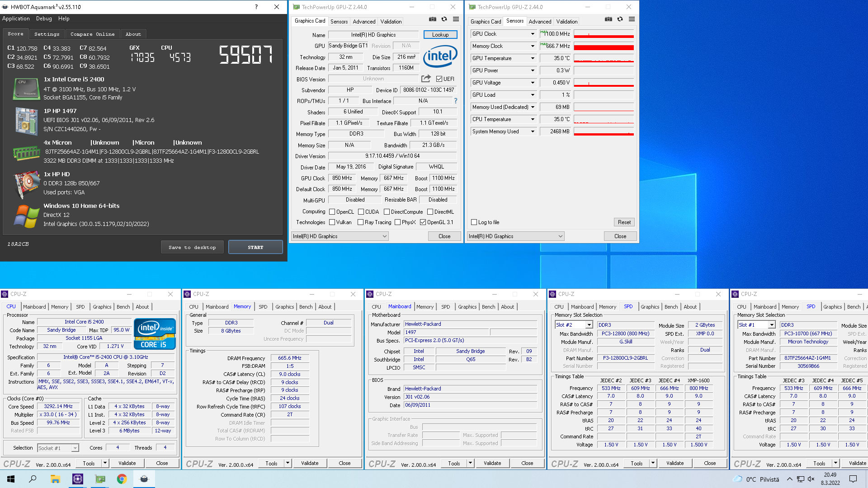Toggle OpenGL 3.1 checkbox
The image size is (868, 488).
coord(423,222)
